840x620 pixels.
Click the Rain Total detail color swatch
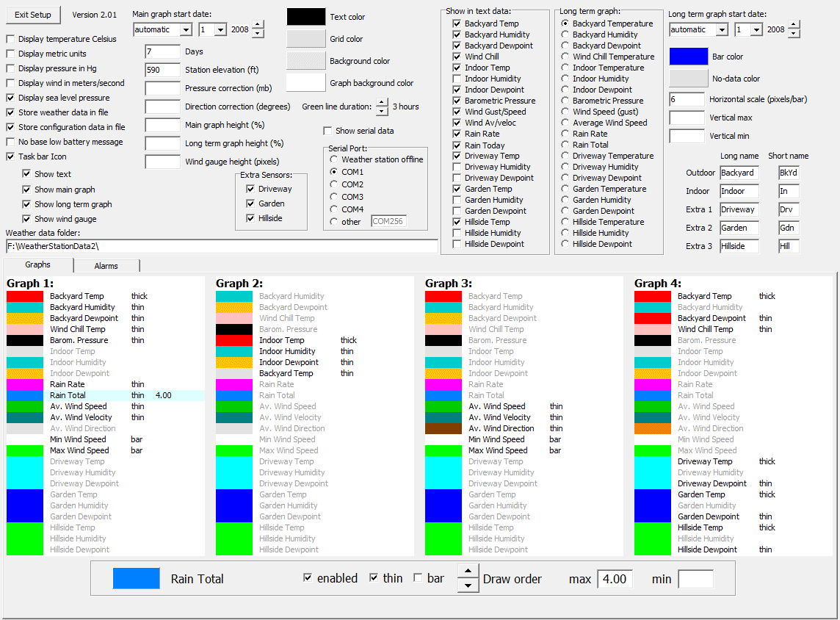point(136,579)
